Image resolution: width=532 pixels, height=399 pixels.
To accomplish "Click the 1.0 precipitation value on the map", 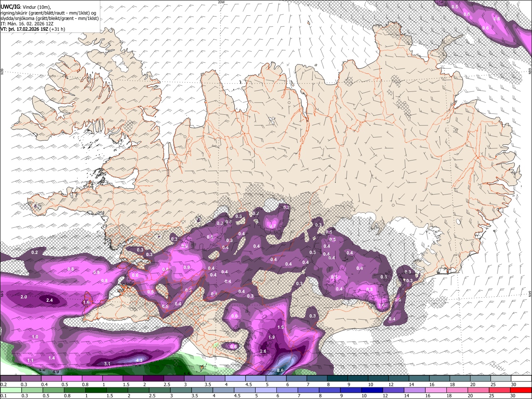I will coord(35,337).
